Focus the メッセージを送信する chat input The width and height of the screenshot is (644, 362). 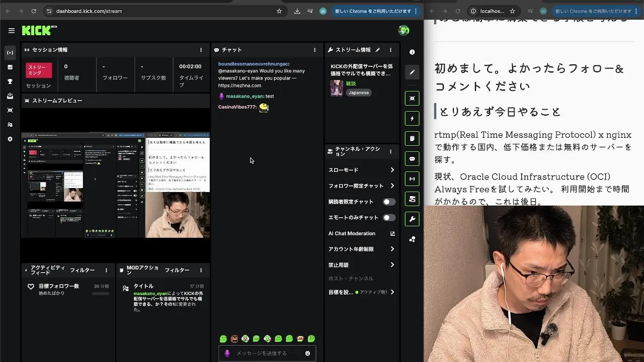point(267,353)
